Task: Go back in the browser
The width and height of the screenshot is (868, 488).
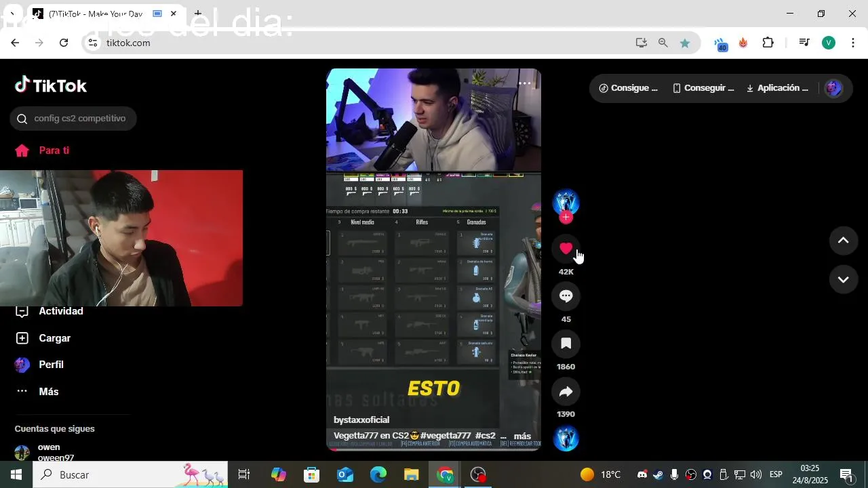Action: (x=15, y=43)
